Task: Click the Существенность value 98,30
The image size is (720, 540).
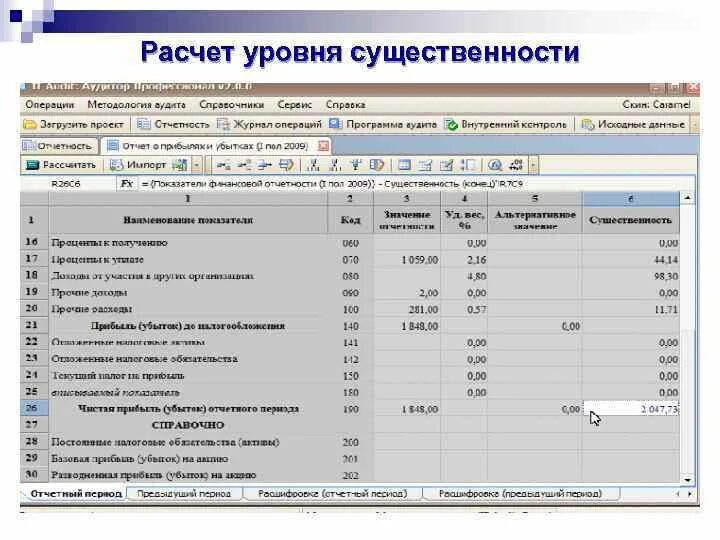Action: (x=665, y=276)
